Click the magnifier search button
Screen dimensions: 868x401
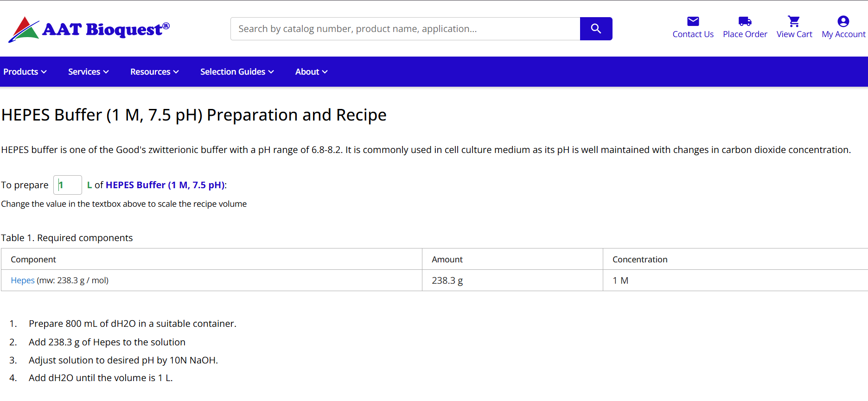click(x=596, y=29)
